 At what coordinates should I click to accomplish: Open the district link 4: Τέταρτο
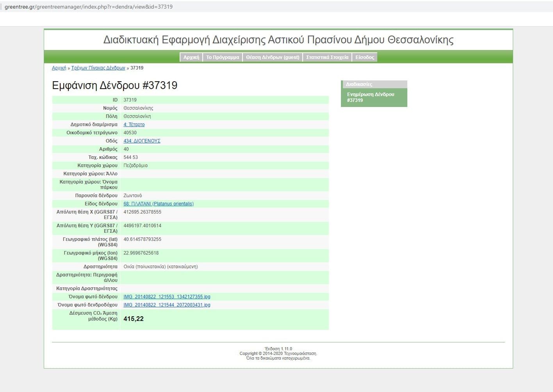(134, 125)
